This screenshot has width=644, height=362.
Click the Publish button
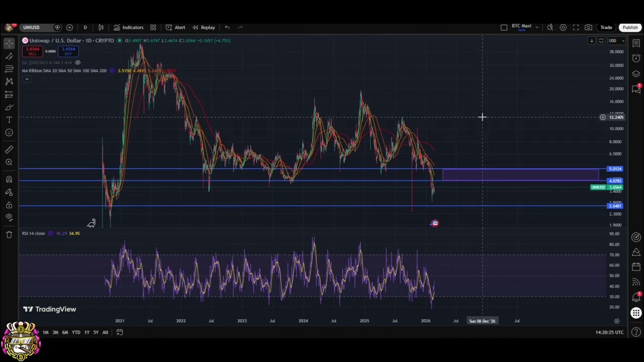[x=630, y=27]
